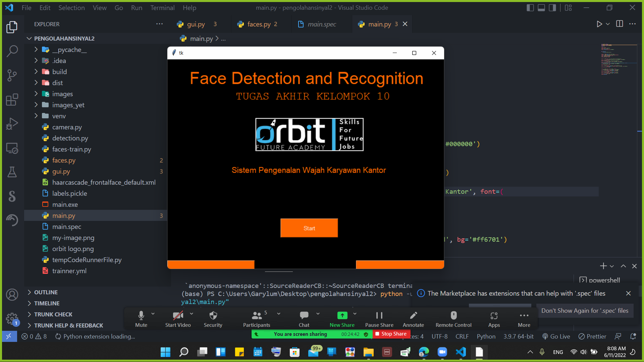Toggle the Primary Side Bar layout button
644x362 pixels.
(530, 8)
